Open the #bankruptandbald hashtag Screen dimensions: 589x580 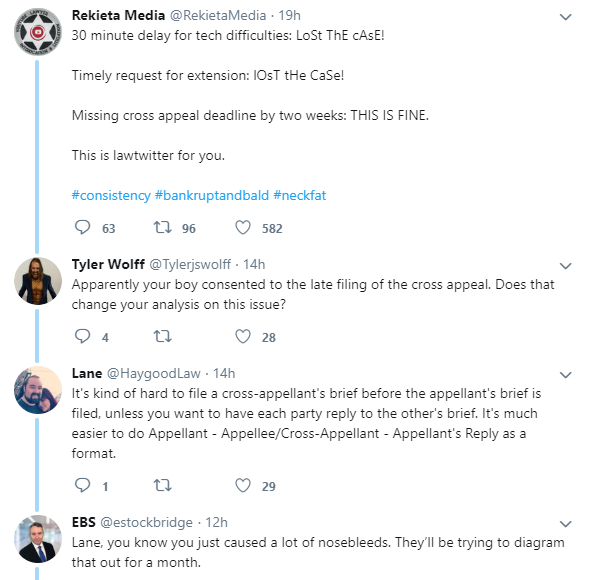[x=212, y=195]
